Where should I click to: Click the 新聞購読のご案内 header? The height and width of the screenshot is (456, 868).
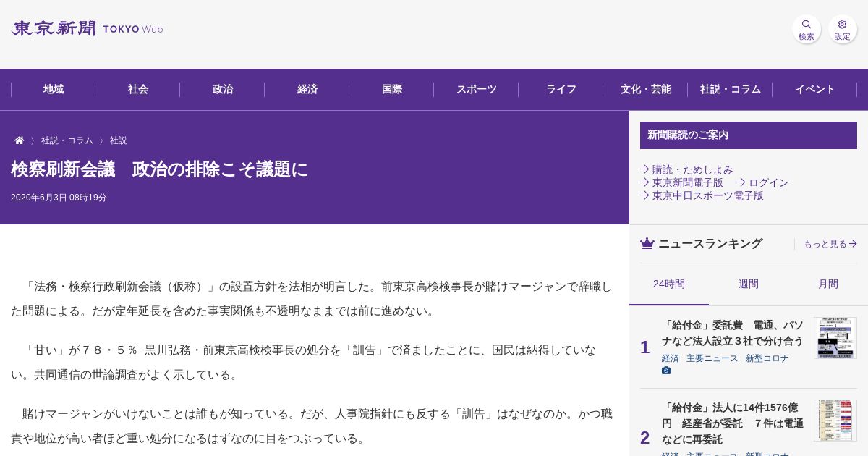(x=749, y=135)
